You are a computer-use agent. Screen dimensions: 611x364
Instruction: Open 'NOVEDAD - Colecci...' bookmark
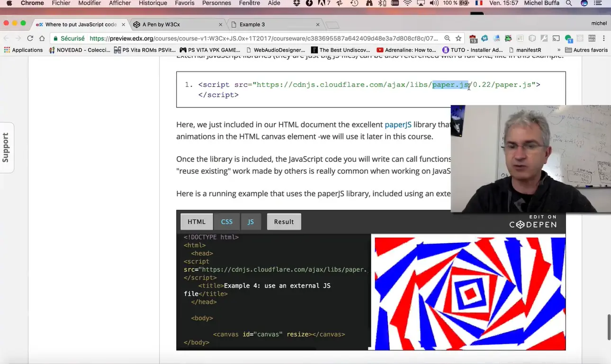point(80,50)
